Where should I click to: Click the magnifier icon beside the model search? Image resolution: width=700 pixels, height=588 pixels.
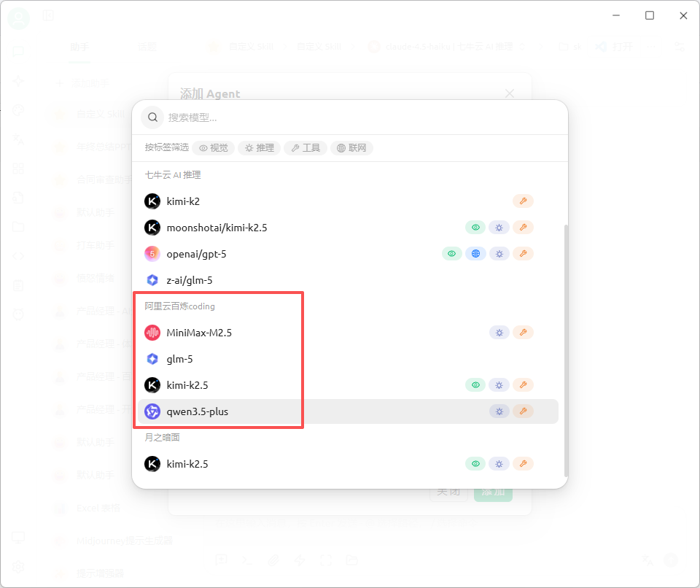click(152, 117)
